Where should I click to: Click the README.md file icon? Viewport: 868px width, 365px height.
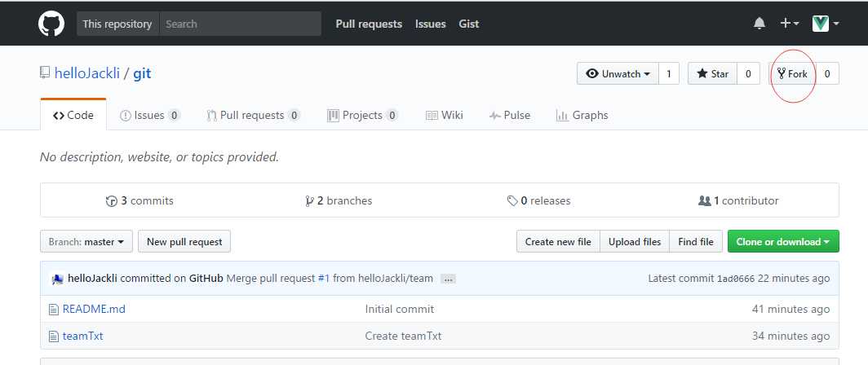click(54, 309)
